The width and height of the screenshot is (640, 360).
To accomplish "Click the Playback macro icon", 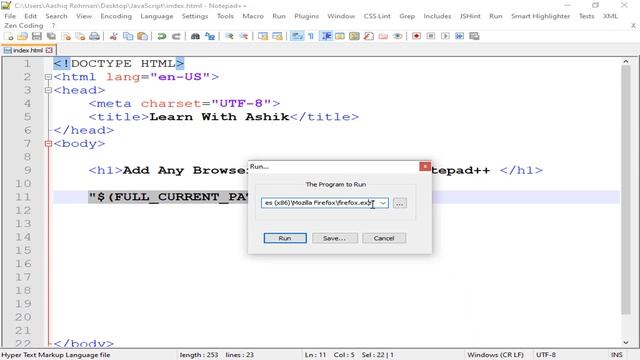I will 445,36.
